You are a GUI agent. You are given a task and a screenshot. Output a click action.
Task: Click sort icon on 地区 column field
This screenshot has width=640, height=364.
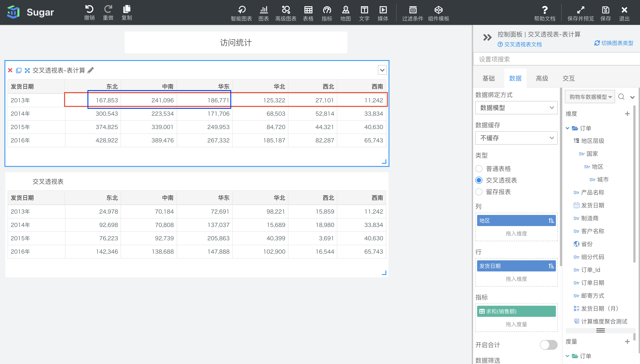click(551, 220)
